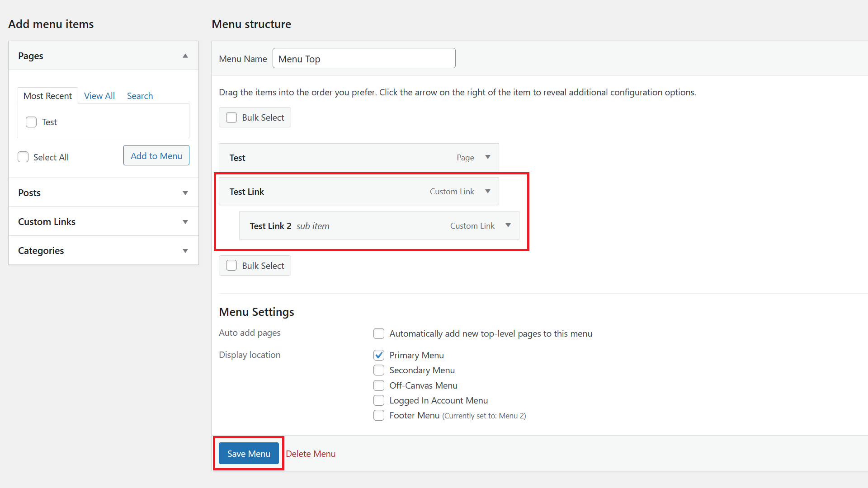
Task: Click the Display location label
Action: pos(250,355)
